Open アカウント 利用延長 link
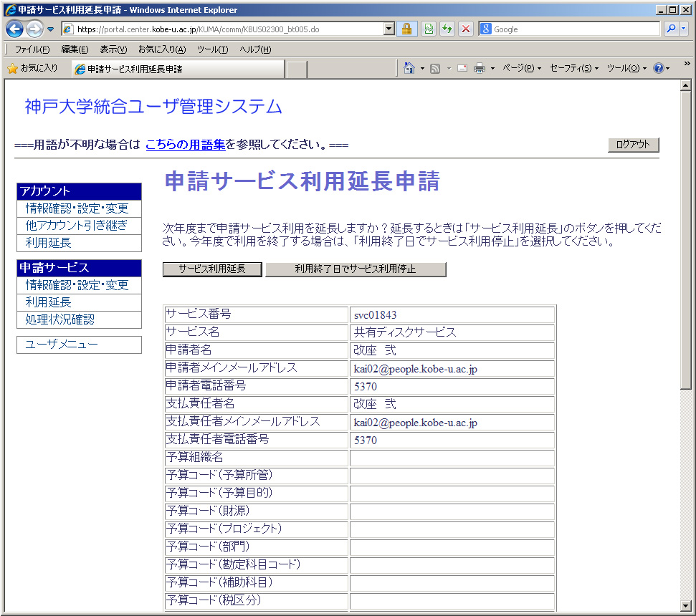The height and width of the screenshot is (616, 696). (x=48, y=243)
